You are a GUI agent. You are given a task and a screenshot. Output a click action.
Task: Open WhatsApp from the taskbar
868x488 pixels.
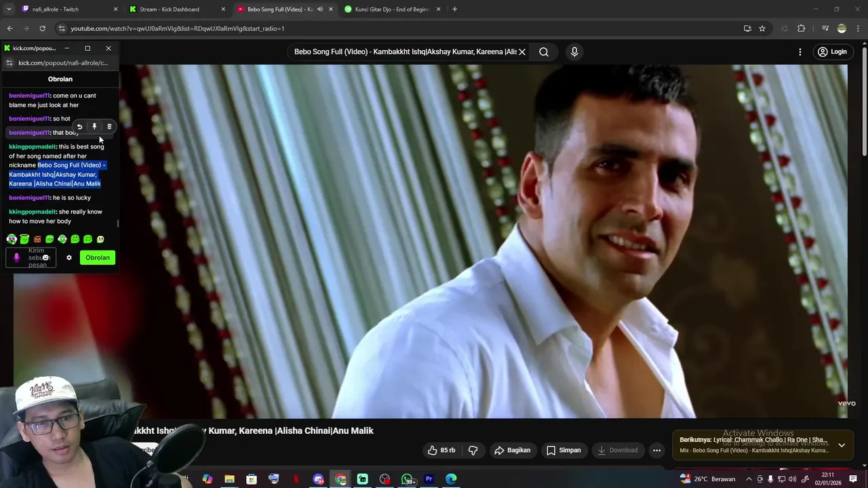408,479
